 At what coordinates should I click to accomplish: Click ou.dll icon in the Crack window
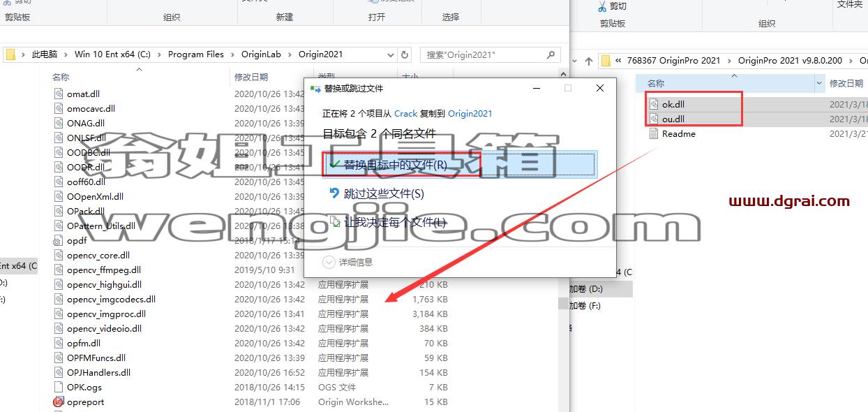(x=654, y=119)
